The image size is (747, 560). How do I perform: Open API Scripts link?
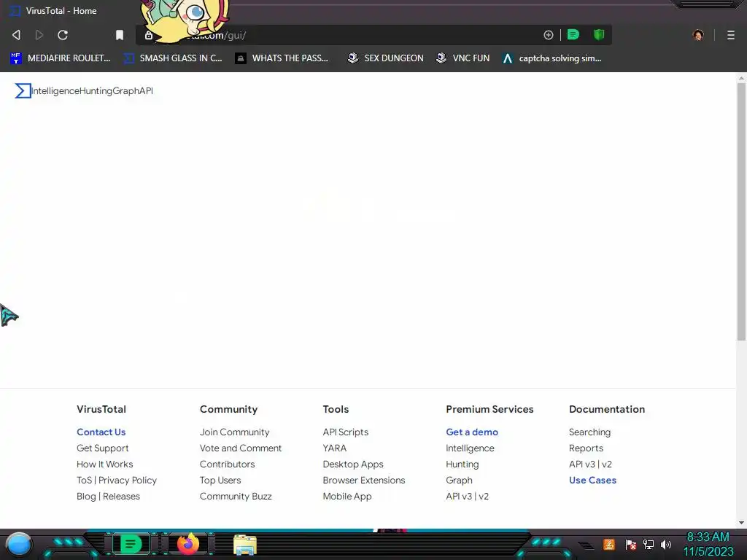pos(345,432)
